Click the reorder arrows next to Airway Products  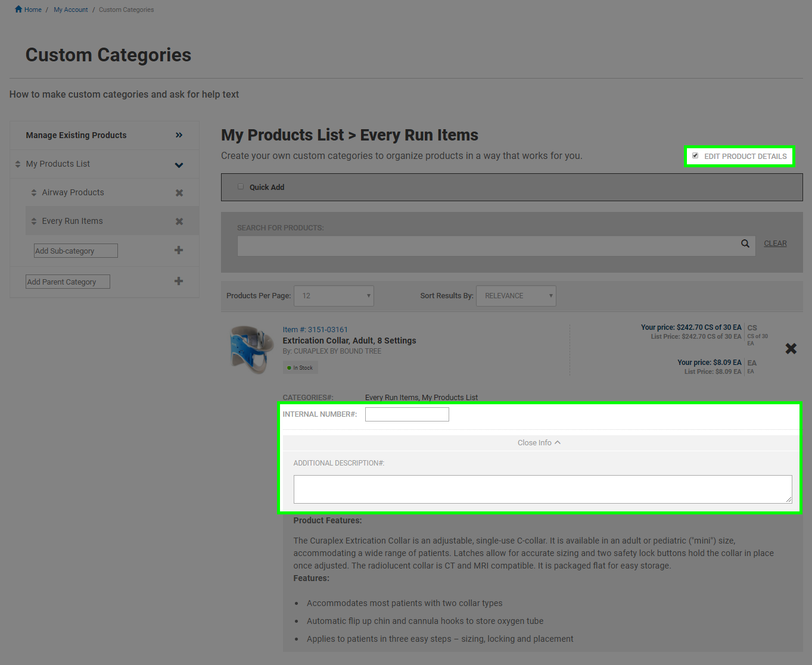coord(34,192)
